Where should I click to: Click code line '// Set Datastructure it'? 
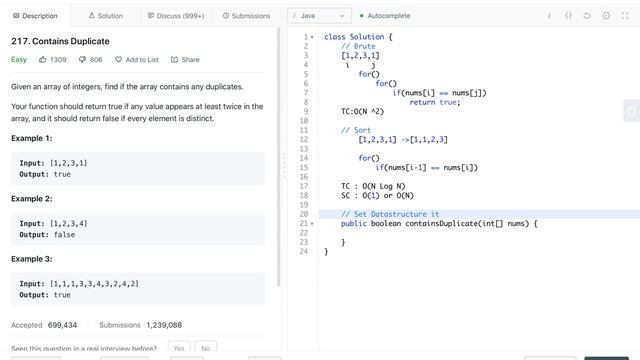click(390, 214)
